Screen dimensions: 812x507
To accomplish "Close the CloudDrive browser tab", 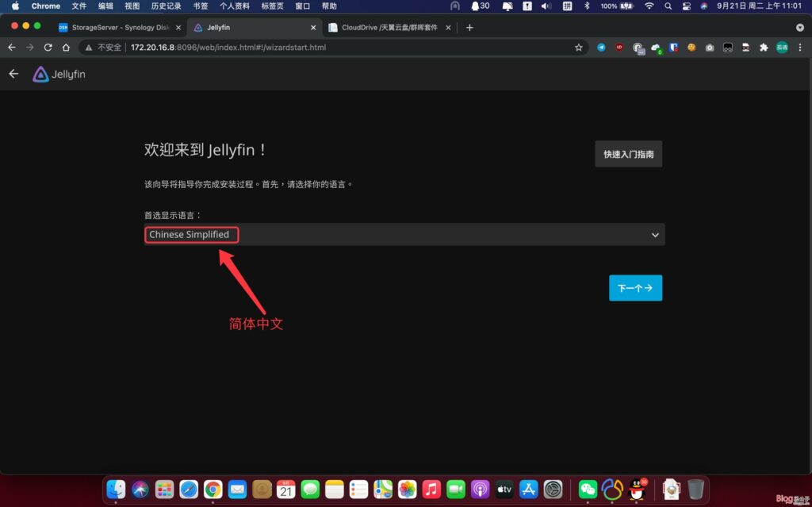I will [x=449, y=28].
